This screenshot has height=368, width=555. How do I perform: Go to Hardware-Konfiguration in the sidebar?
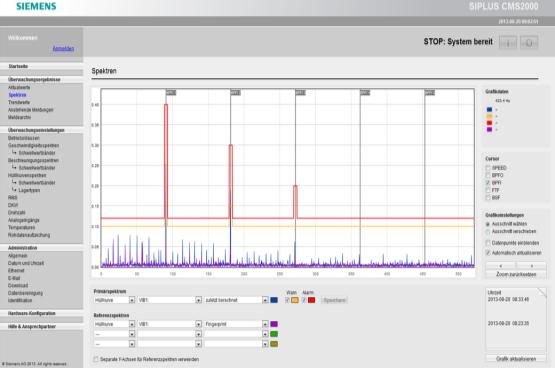point(32,313)
